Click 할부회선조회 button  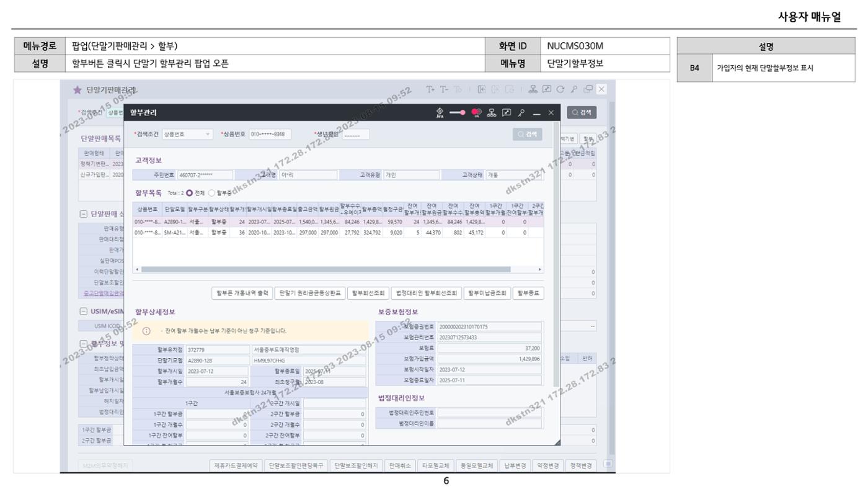[x=368, y=294]
